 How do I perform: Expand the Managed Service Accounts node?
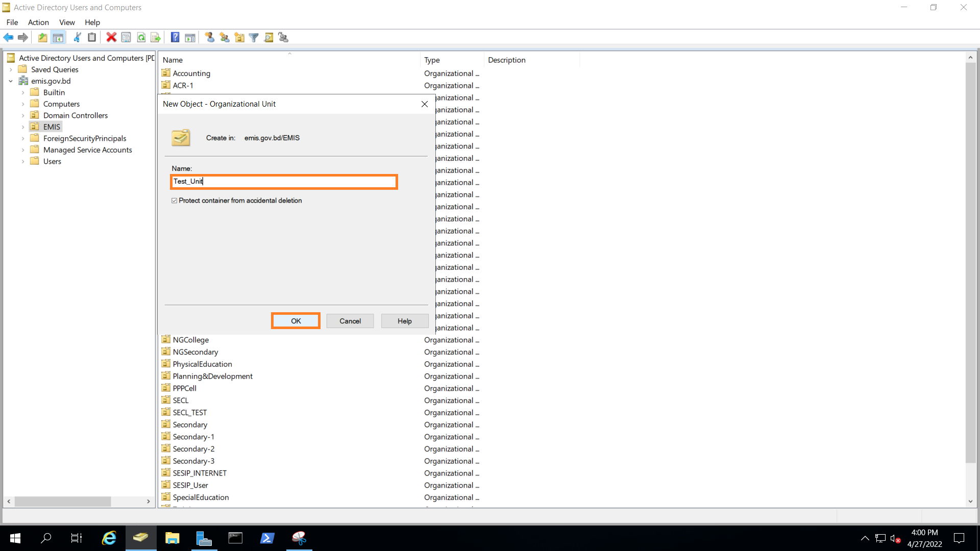coord(23,150)
